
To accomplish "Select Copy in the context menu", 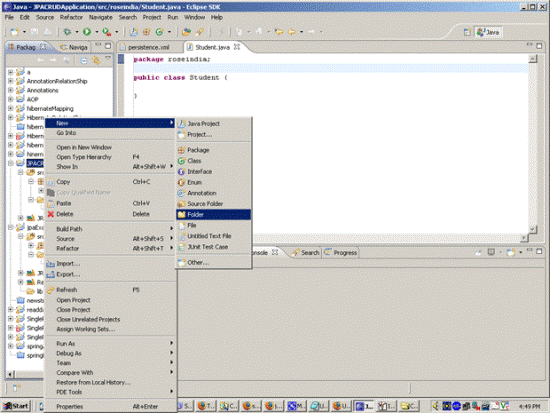I will pyautogui.click(x=110, y=182).
